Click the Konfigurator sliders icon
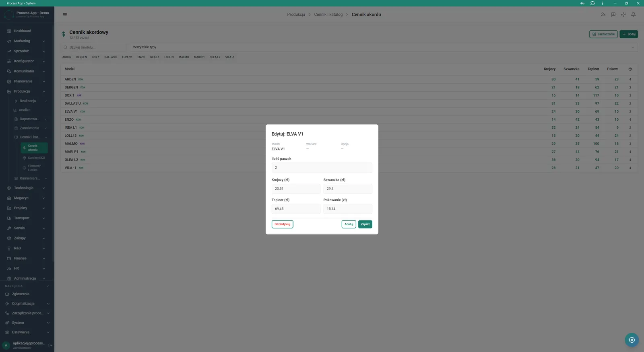Viewport: 644px width, 352px height. click(9, 61)
